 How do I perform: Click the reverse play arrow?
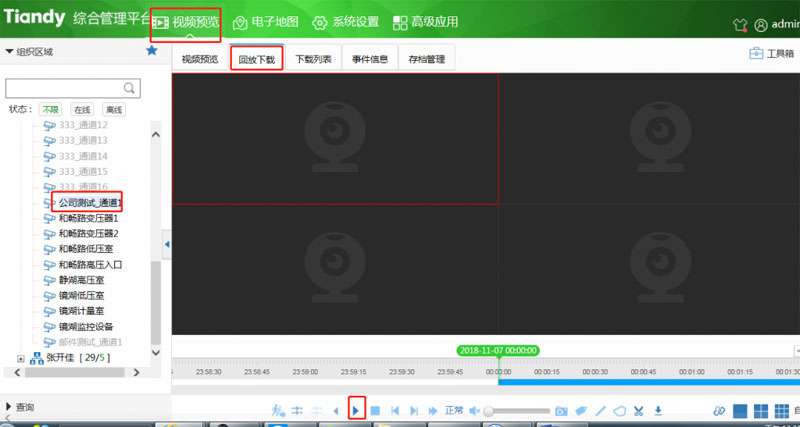(x=336, y=410)
